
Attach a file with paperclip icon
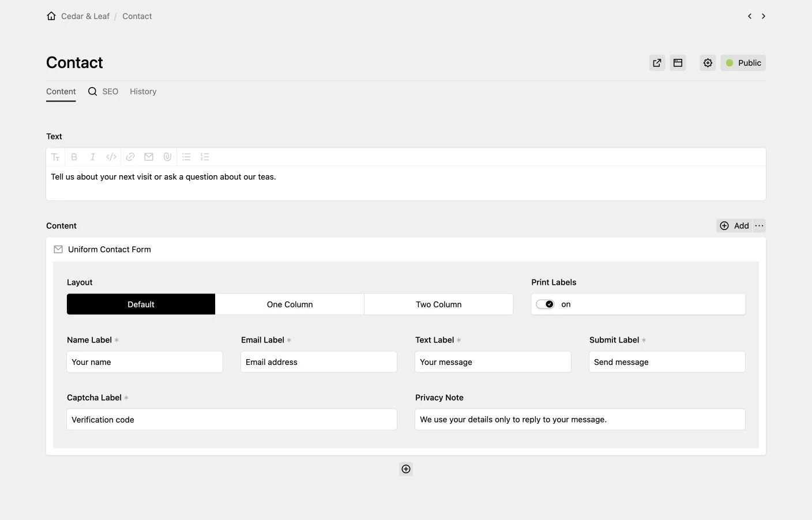167,157
